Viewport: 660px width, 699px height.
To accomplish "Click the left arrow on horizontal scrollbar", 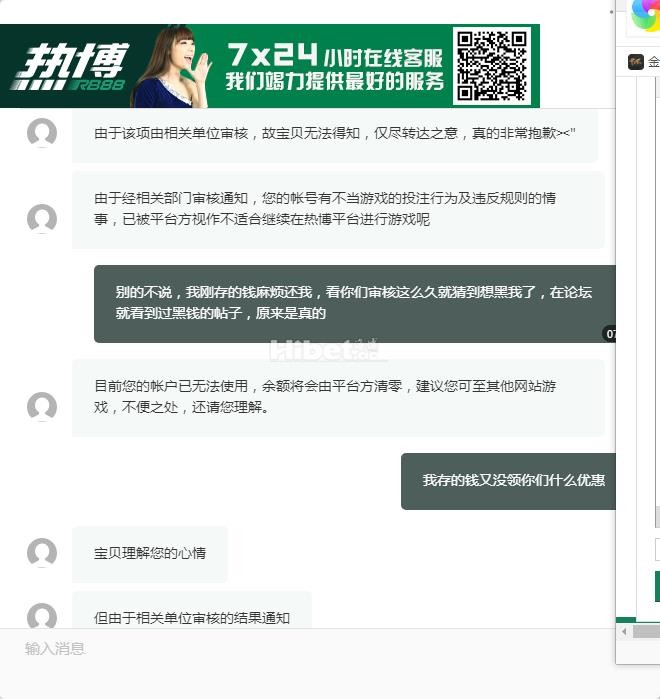I will pyautogui.click(x=624, y=632).
